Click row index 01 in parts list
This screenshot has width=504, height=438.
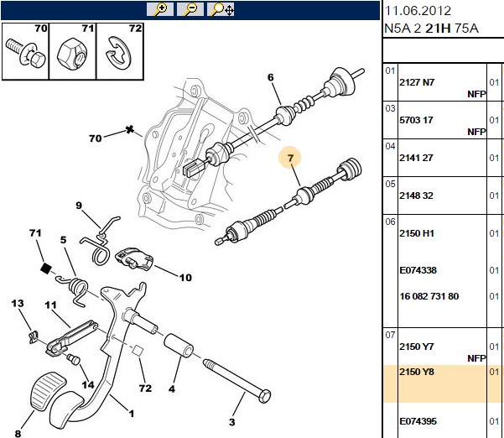point(390,70)
